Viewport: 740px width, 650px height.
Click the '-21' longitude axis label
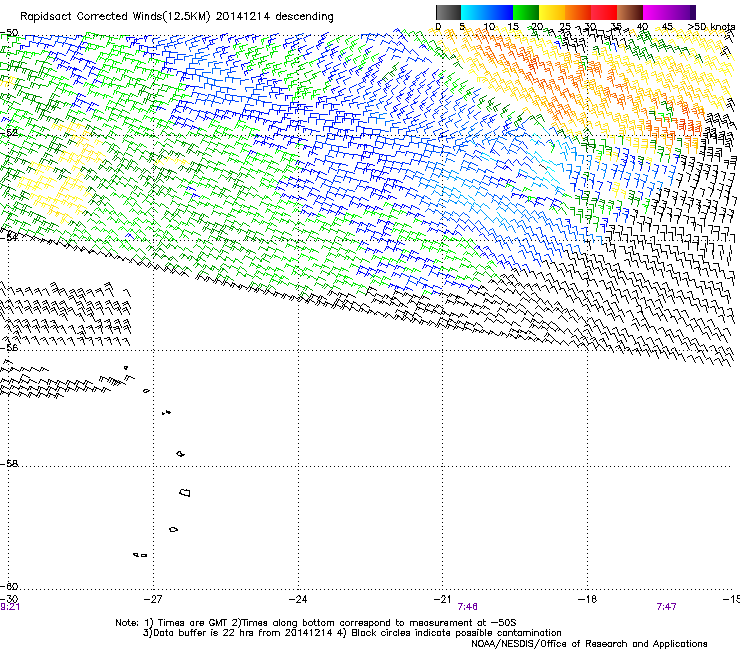pyautogui.click(x=442, y=599)
